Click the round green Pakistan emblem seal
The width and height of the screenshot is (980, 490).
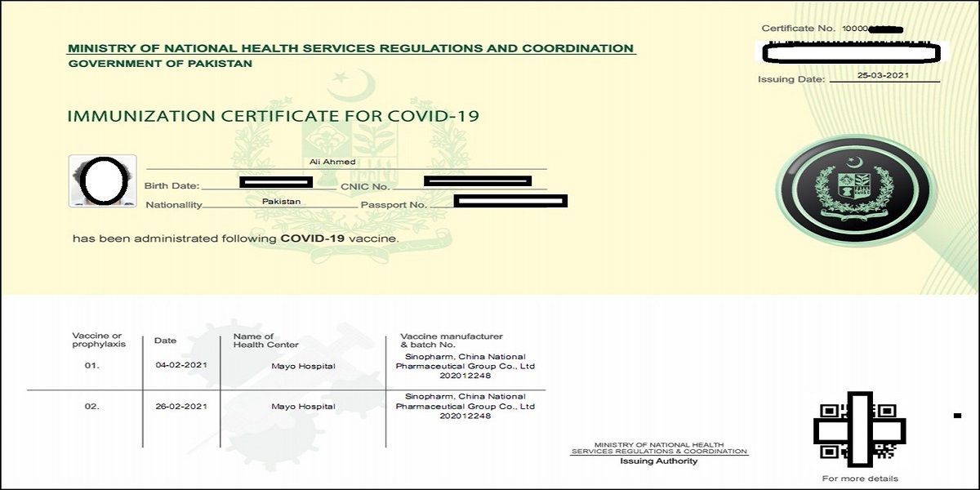pyautogui.click(x=854, y=192)
